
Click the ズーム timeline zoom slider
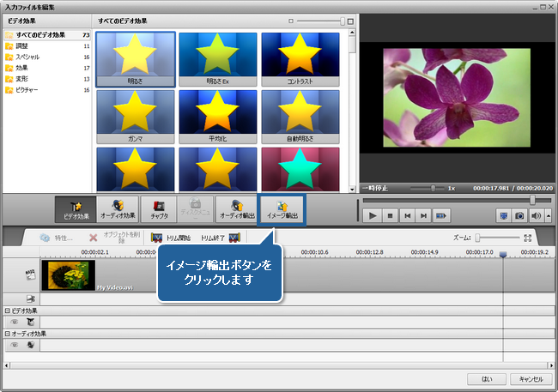click(479, 238)
